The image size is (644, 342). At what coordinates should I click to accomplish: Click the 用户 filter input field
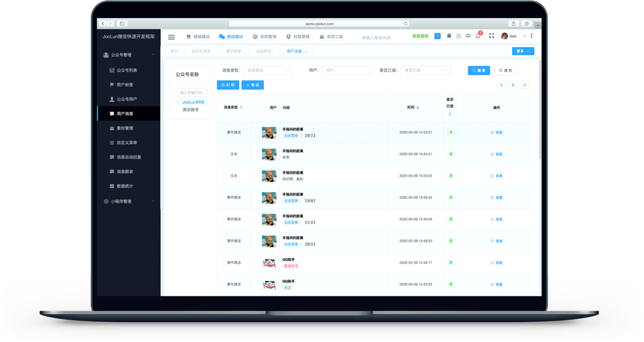click(346, 71)
